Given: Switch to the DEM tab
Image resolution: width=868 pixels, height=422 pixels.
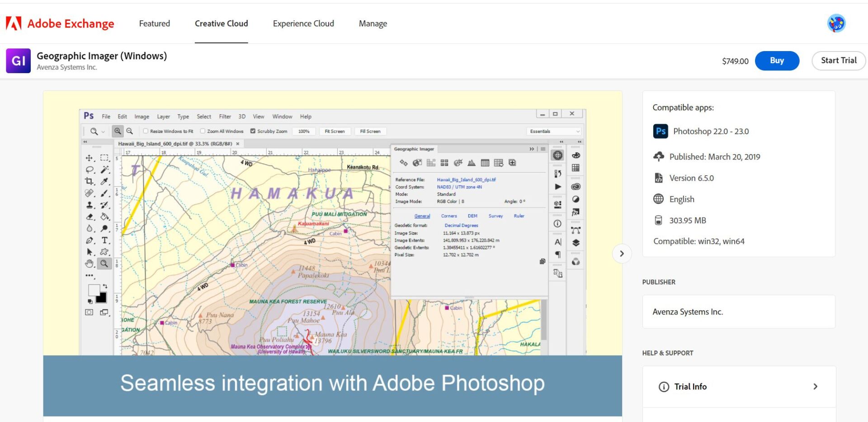Looking at the screenshot, I should click(x=472, y=216).
